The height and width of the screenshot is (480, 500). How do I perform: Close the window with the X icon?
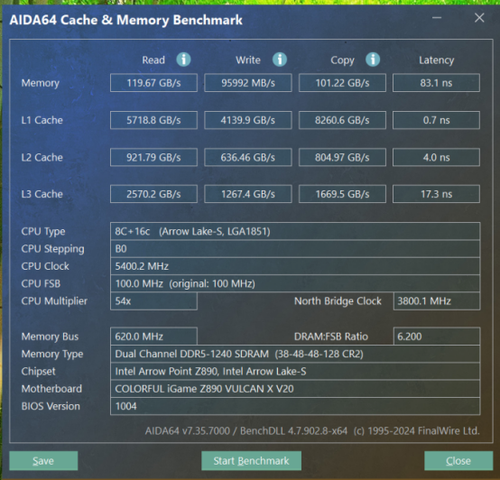point(479,18)
